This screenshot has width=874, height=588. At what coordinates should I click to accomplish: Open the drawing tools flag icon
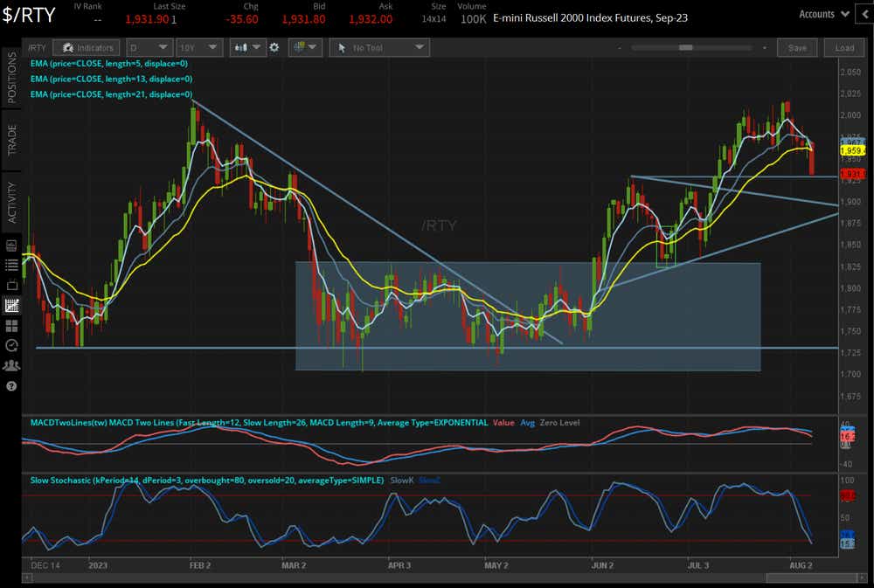pos(302,47)
